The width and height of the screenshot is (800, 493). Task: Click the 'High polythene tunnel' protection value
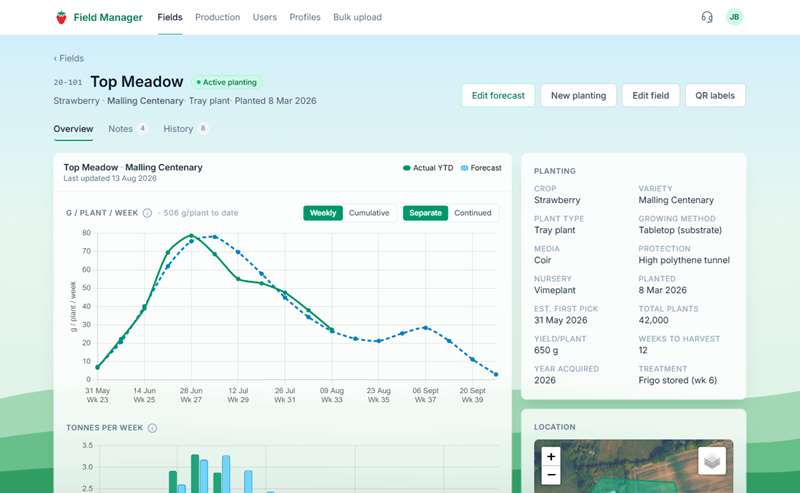[x=684, y=260]
